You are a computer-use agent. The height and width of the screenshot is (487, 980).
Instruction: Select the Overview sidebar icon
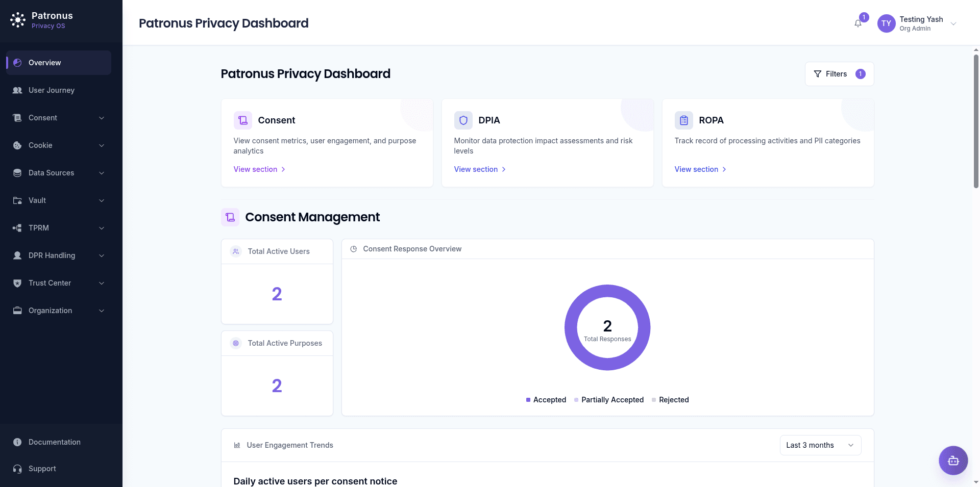[x=17, y=62]
